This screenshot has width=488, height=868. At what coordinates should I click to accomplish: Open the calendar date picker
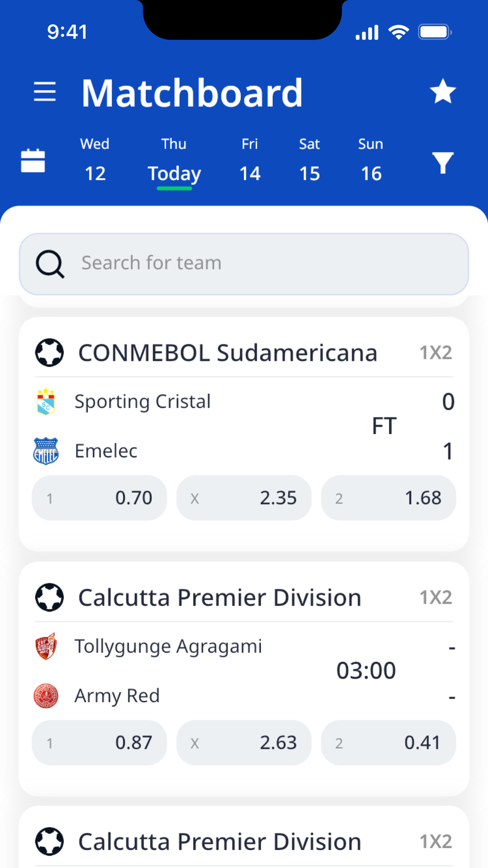coord(33,161)
